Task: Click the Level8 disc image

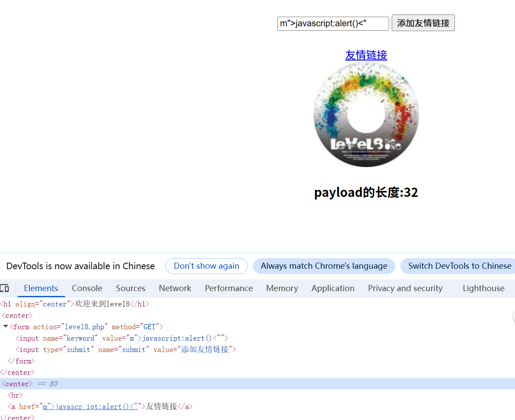Action: (366, 115)
